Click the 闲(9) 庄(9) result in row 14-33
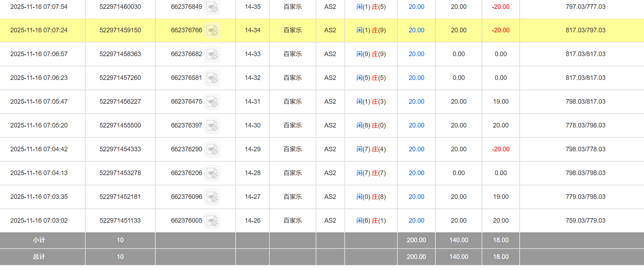This screenshot has width=644, height=271. pyautogui.click(x=371, y=54)
